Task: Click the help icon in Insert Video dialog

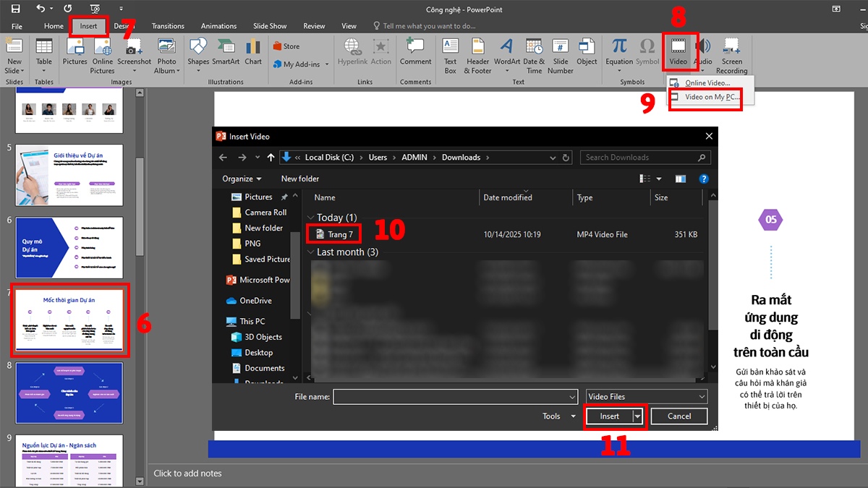Action: (x=703, y=179)
